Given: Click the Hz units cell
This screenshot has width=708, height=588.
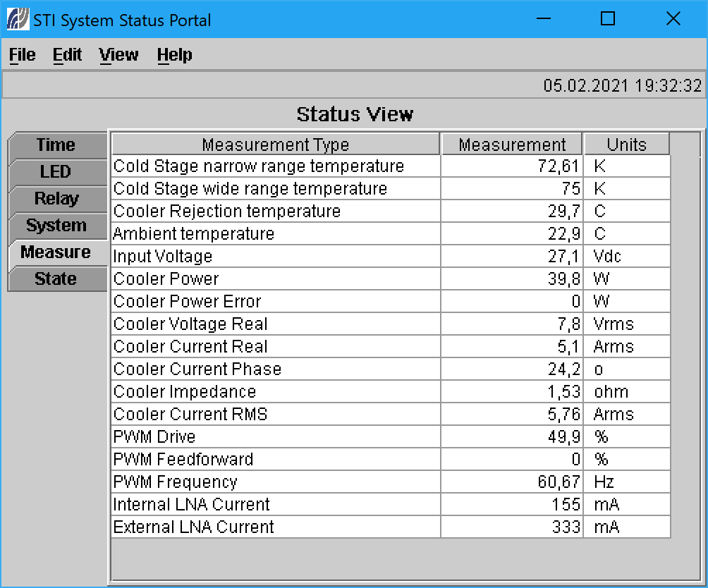Looking at the screenshot, I should [x=627, y=482].
